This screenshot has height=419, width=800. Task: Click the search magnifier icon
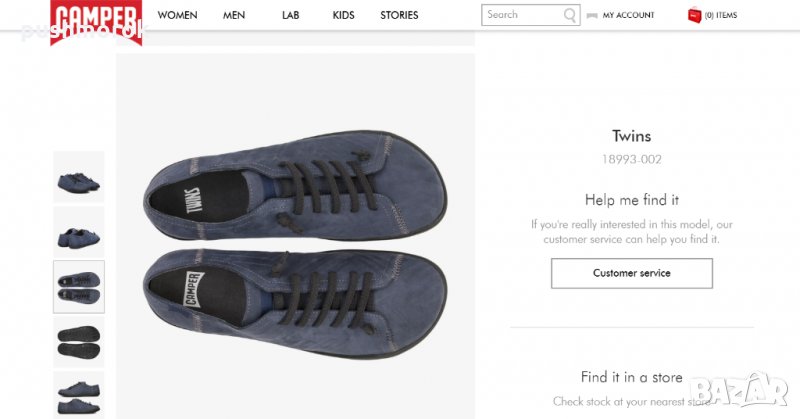[570, 15]
